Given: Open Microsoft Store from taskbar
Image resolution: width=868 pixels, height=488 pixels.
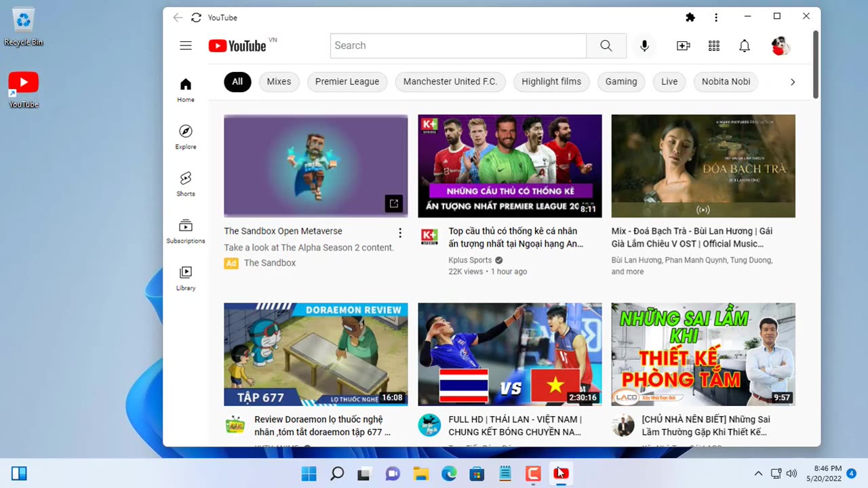Looking at the screenshot, I should coord(477,473).
